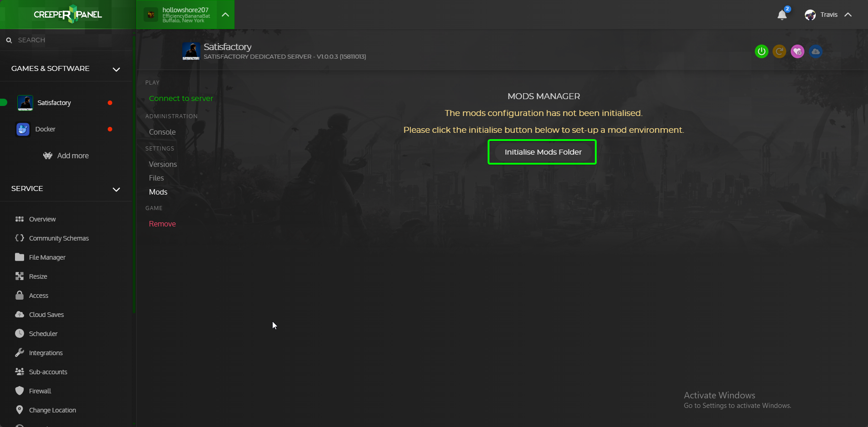Click the Overview grid icon

point(20,219)
